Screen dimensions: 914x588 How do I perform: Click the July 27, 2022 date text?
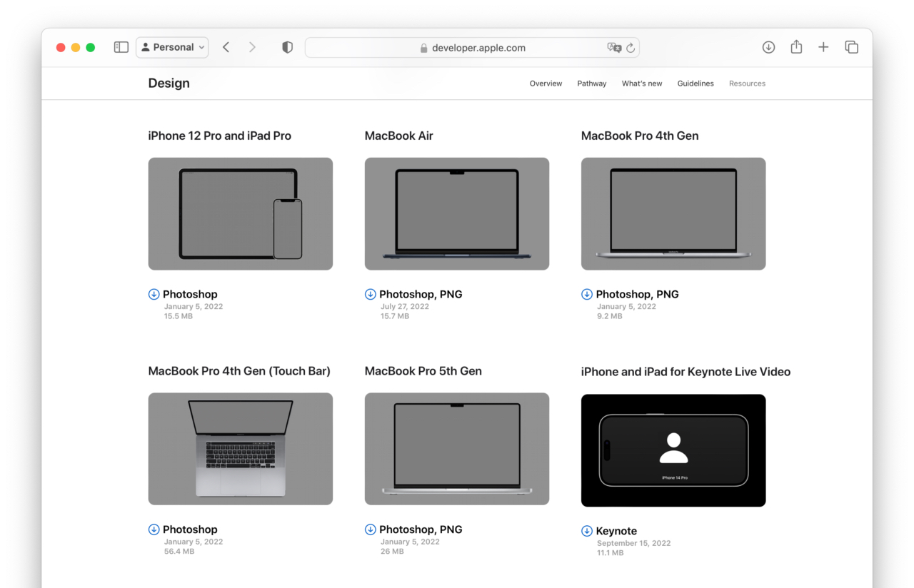[405, 307]
